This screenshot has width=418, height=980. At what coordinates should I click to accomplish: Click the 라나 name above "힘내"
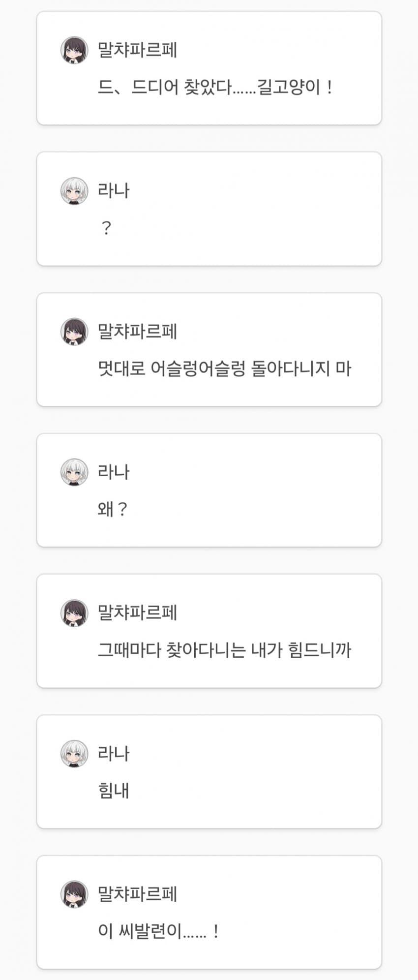click(114, 753)
